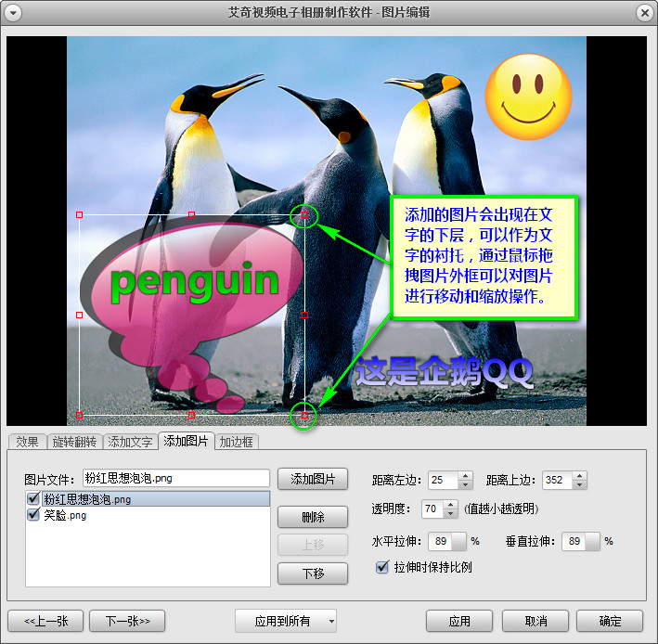Disable 拉伸时保持比例 checkbox
658x644 pixels.
(x=381, y=567)
